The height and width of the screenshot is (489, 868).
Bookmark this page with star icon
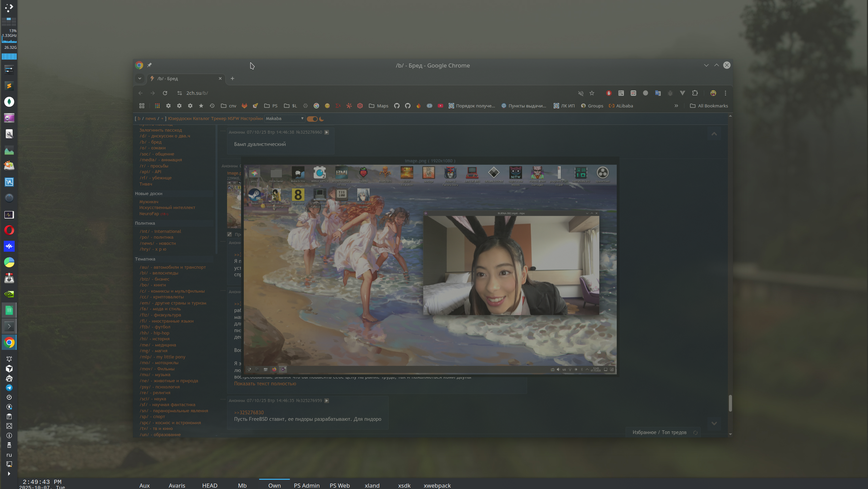(592, 93)
